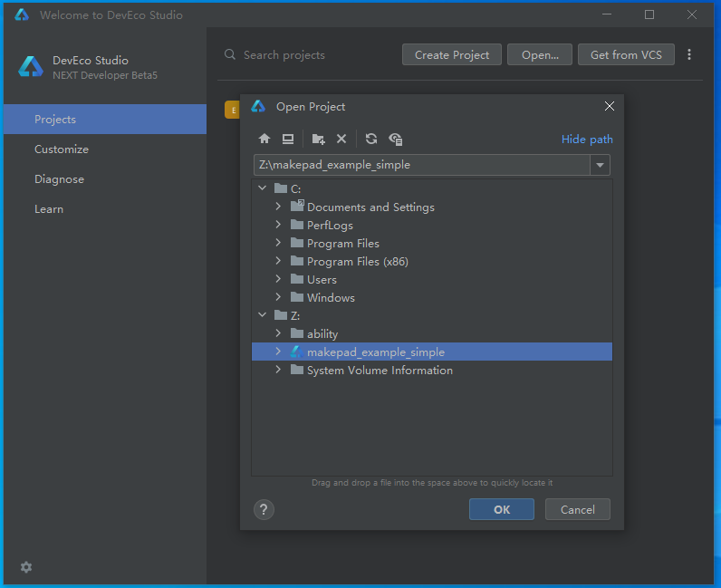
Task: Open settings gear in Welcome window
Action: point(26,567)
